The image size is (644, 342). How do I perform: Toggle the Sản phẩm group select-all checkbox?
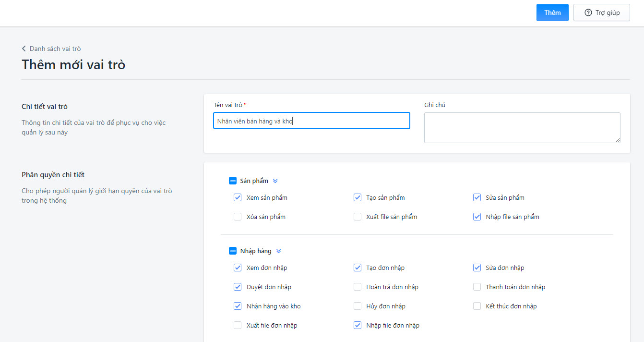coord(233,181)
